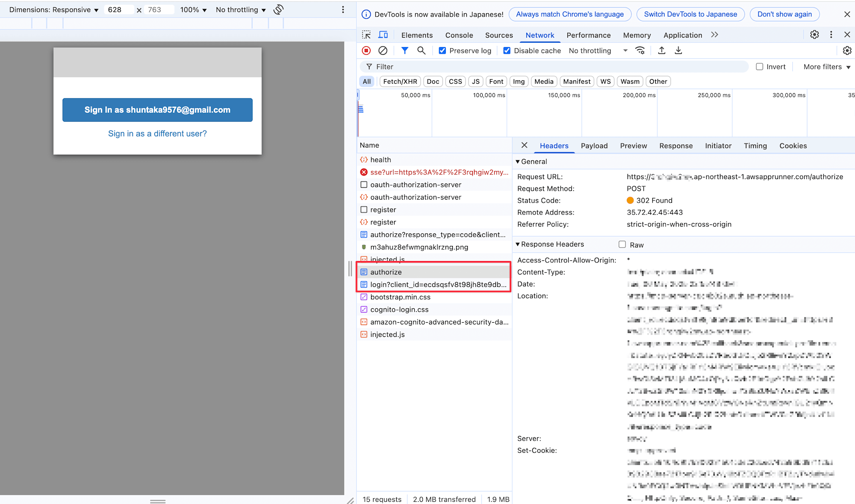This screenshot has height=504, width=855.
Task: Export HAR file download icon
Action: (678, 50)
